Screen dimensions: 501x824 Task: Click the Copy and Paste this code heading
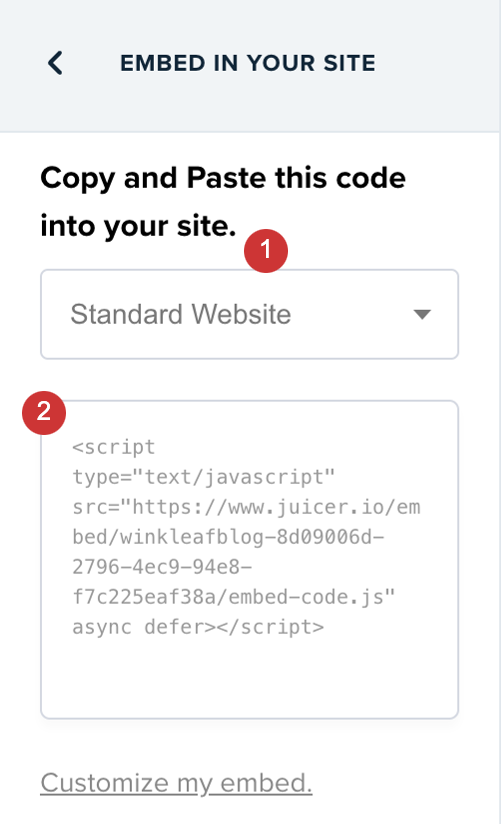point(223,178)
